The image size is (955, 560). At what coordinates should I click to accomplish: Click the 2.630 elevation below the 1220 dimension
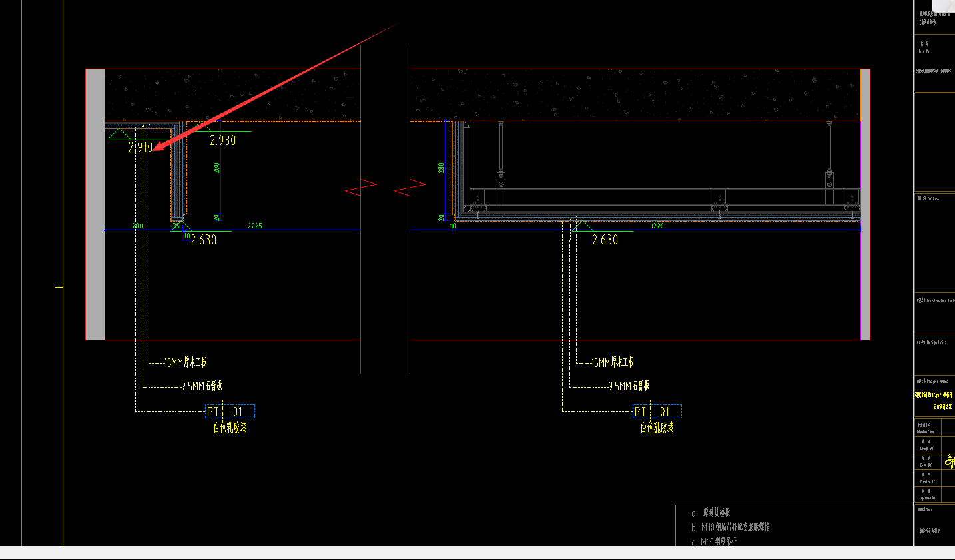pyautogui.click(x=605, y=240)
